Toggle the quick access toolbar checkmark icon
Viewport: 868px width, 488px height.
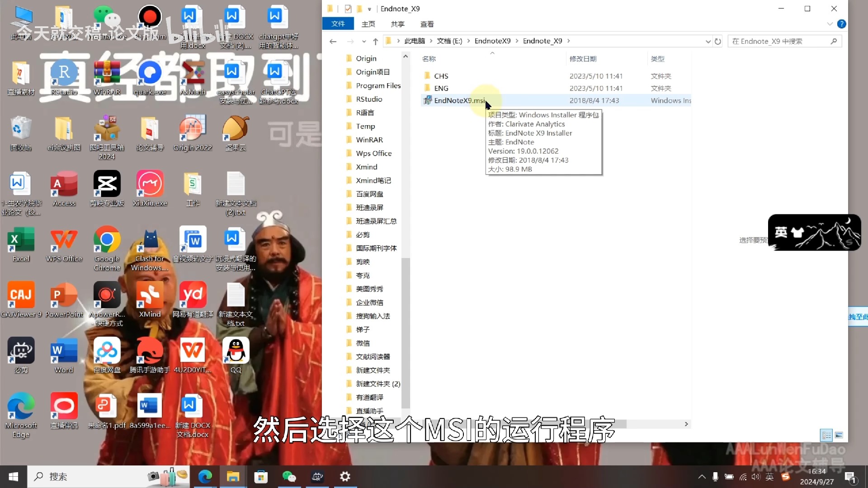pyautogui.click(x=348, y=9)
